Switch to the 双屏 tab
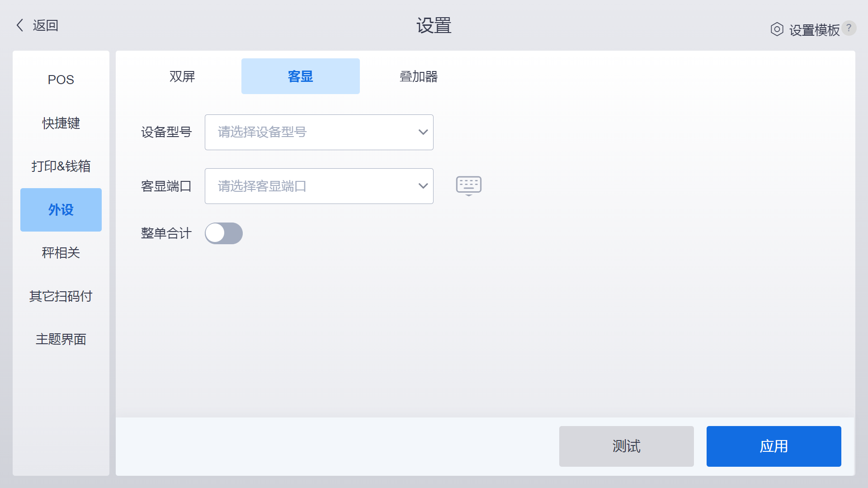Viewport: 868px width, 488px height. (x=182, y=76)
